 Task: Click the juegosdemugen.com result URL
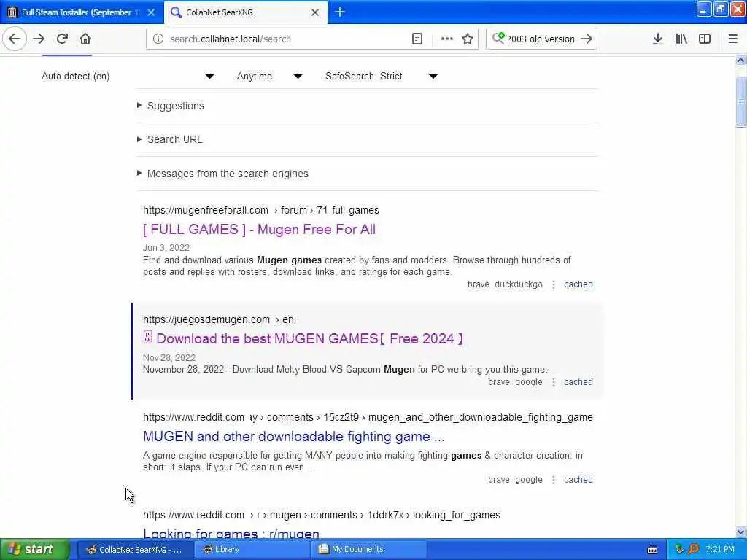[218, 319]
